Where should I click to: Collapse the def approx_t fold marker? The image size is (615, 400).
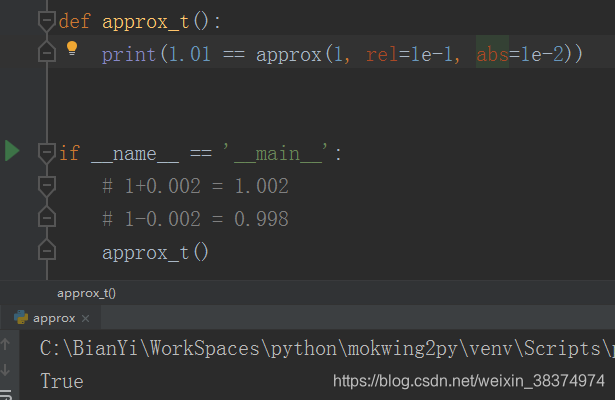[47, 20]
